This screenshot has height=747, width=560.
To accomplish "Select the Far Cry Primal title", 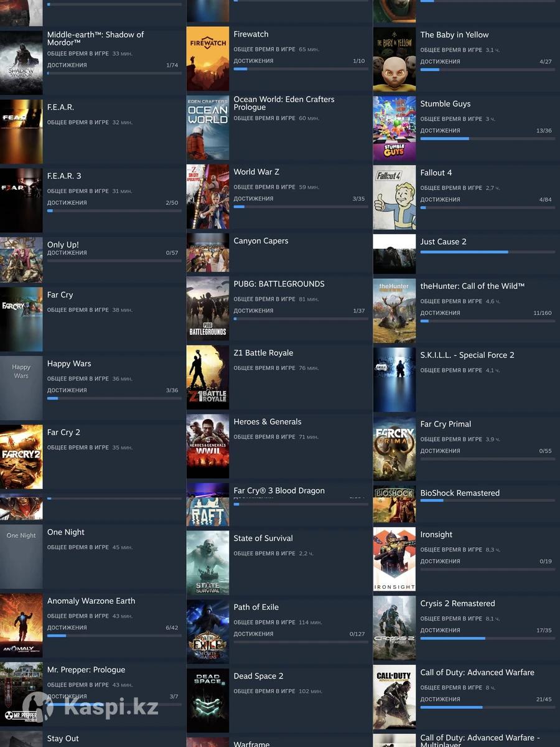I will click(446, 424).
